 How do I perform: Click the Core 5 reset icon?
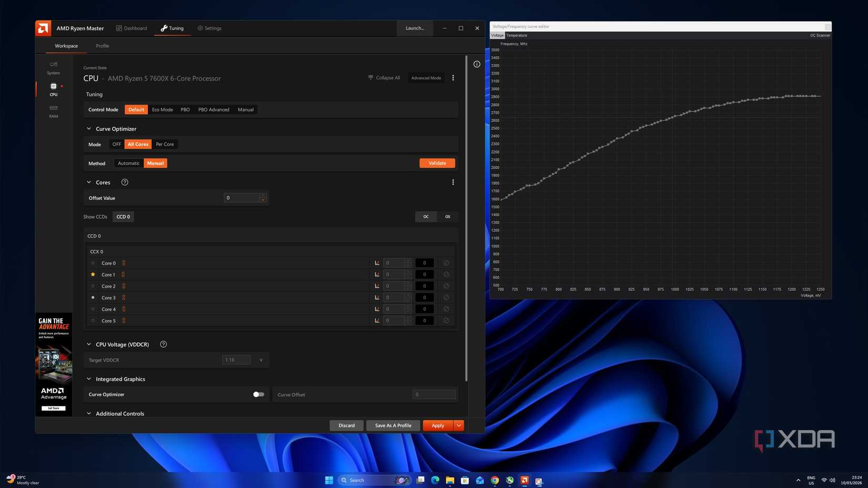446,321
